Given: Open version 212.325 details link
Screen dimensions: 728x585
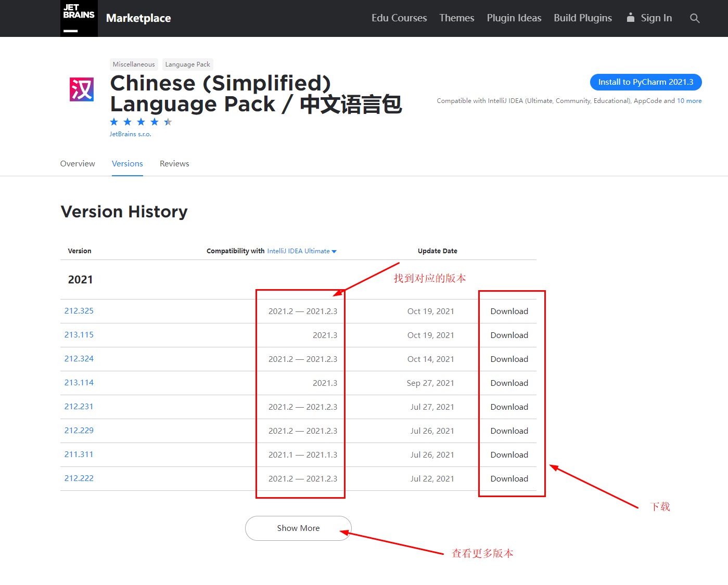Looking at the screenshot, I should click(x=79, y=310).
